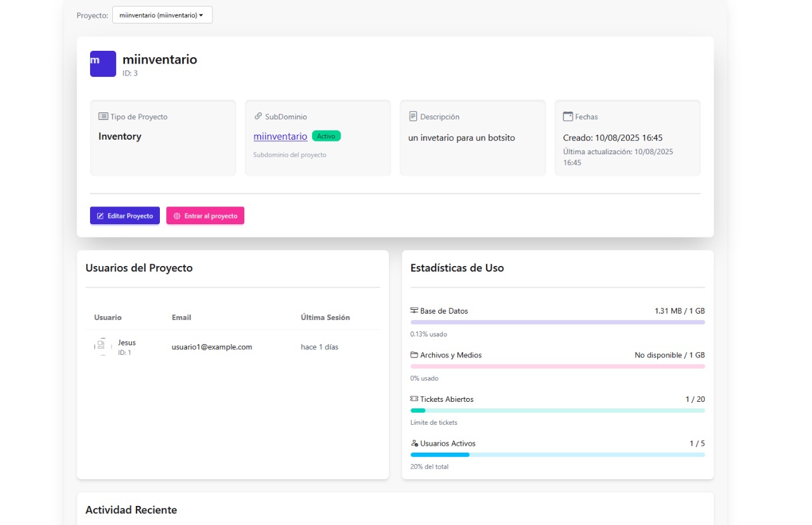The width and height of the screenshot is (812, 525).
Task: Click the Usuarios Activos progress bar
Action: coord(557,455)
